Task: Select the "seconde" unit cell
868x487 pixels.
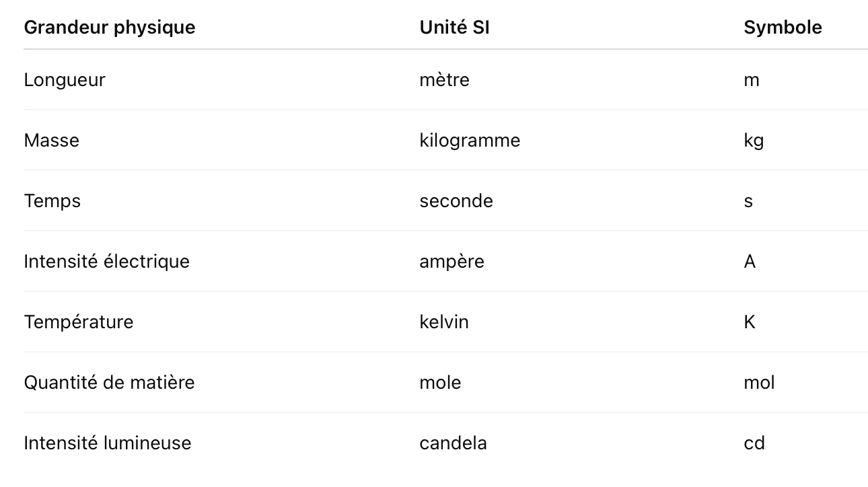Action: 456,201
